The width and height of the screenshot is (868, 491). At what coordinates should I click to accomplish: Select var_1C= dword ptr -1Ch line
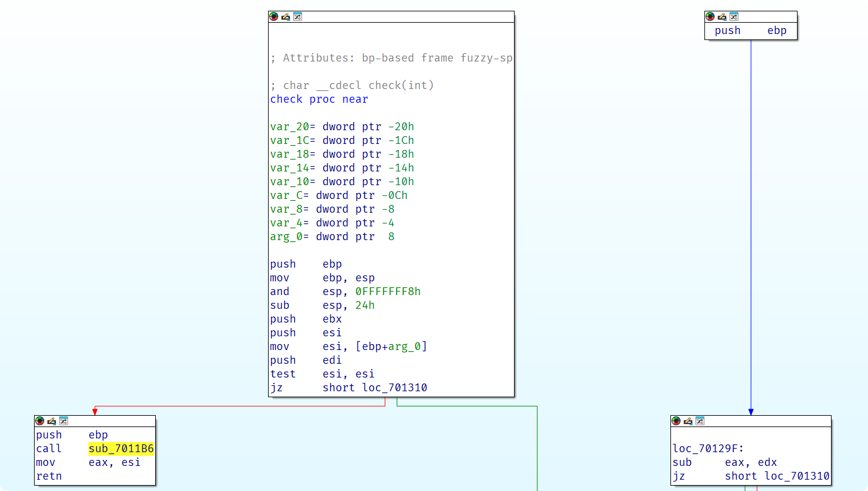click(x=342, y=140)
